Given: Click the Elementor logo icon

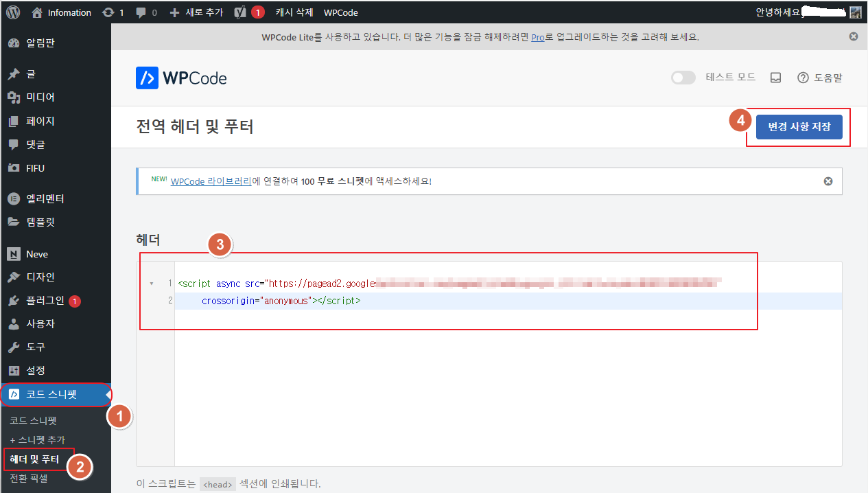Looking at the screenshot, I should [14, 198].
